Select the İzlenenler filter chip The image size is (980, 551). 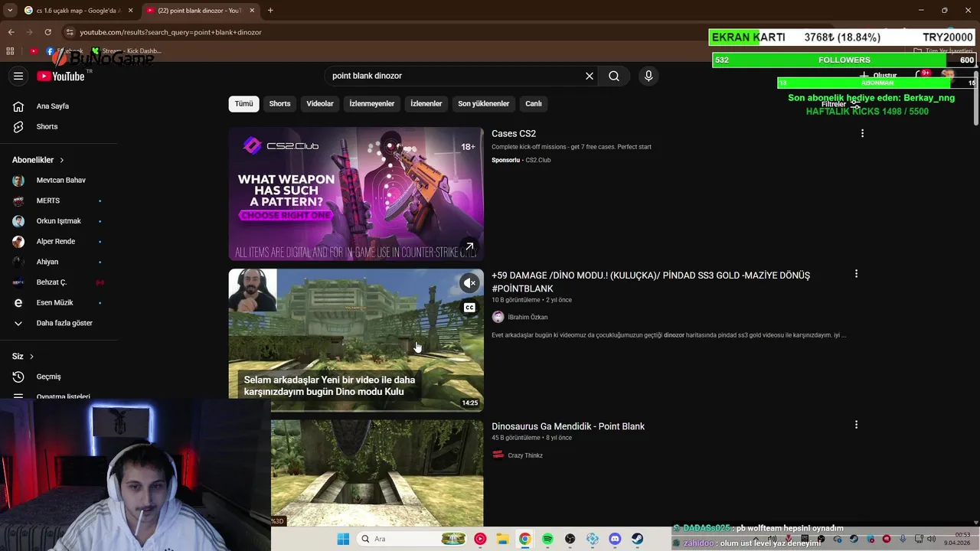coord(426,104)
